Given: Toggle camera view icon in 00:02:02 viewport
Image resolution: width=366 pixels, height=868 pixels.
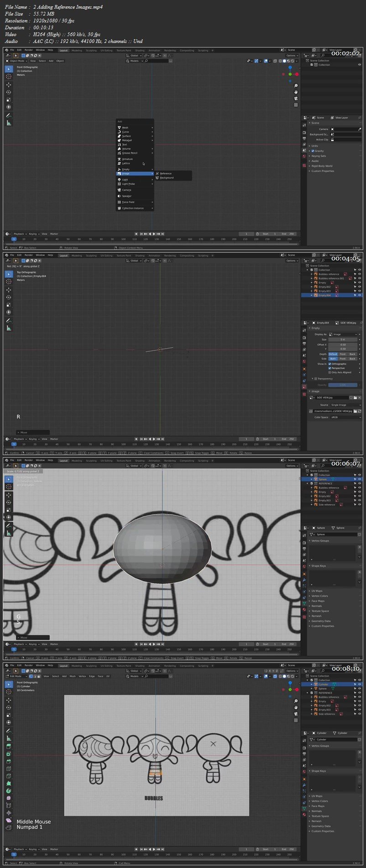Looking at the screenshot, I should (296, 98).
